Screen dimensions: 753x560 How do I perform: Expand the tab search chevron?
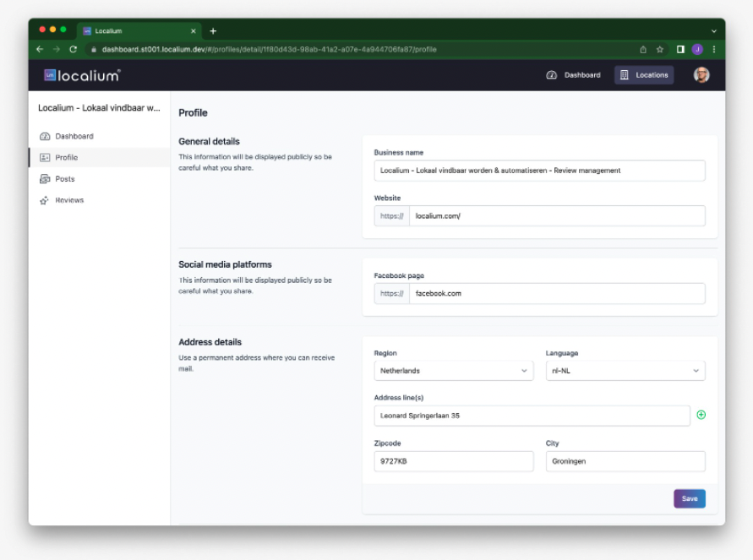714,31
